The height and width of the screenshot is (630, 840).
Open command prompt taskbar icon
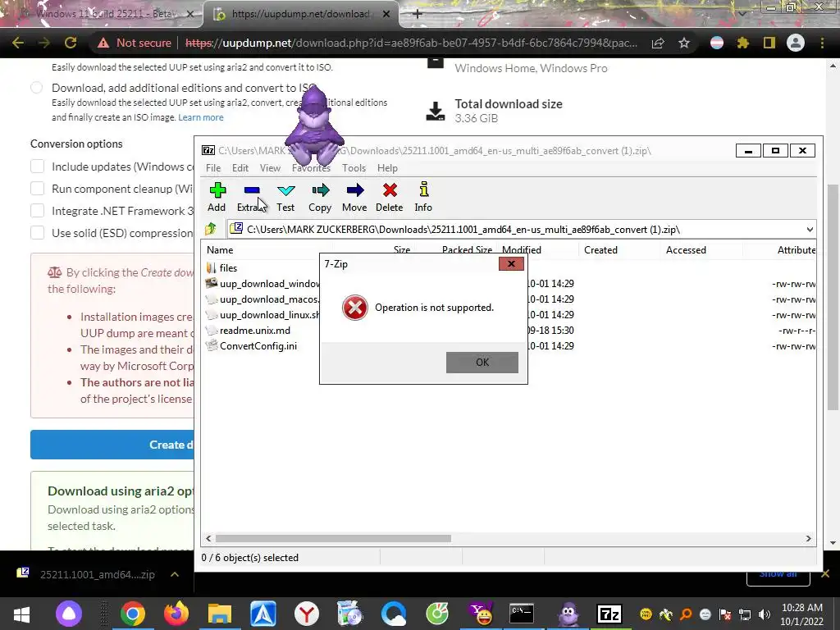point(521,614)
